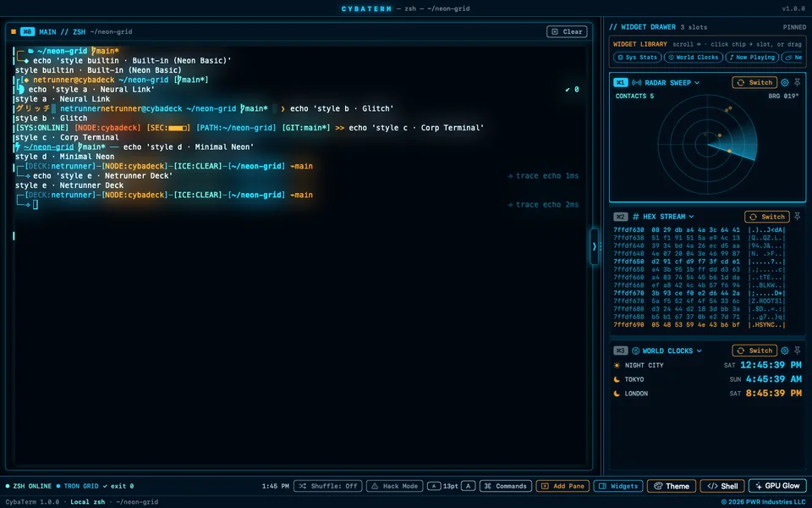Click the 13pt font size label

pyautogui.click(x=451, y=486)
